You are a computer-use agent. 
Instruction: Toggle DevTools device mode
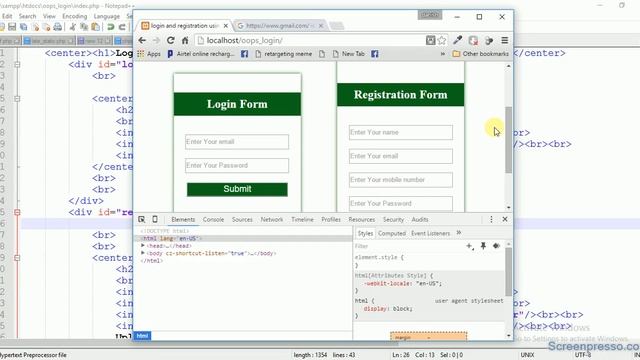(155, 220)
